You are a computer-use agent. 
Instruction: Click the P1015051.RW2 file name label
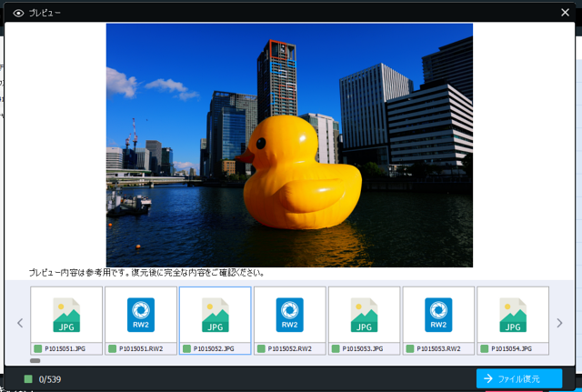click(141, 348)
